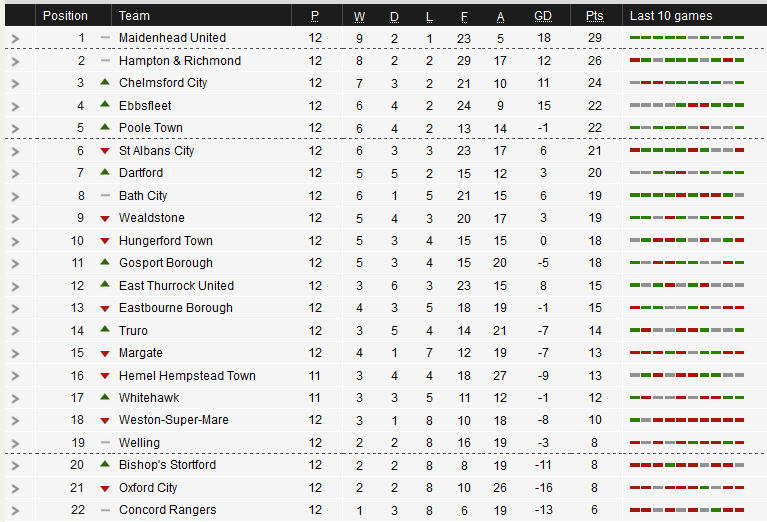
Task: Click red down arrow beside Oxford City
Action: tap(105, 488)
